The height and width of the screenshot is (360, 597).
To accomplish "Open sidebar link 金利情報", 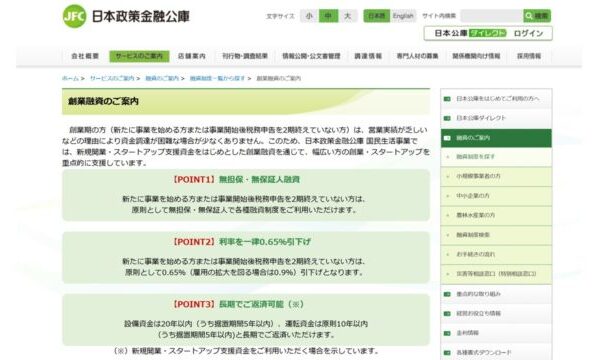I will [x=496, y=333].
